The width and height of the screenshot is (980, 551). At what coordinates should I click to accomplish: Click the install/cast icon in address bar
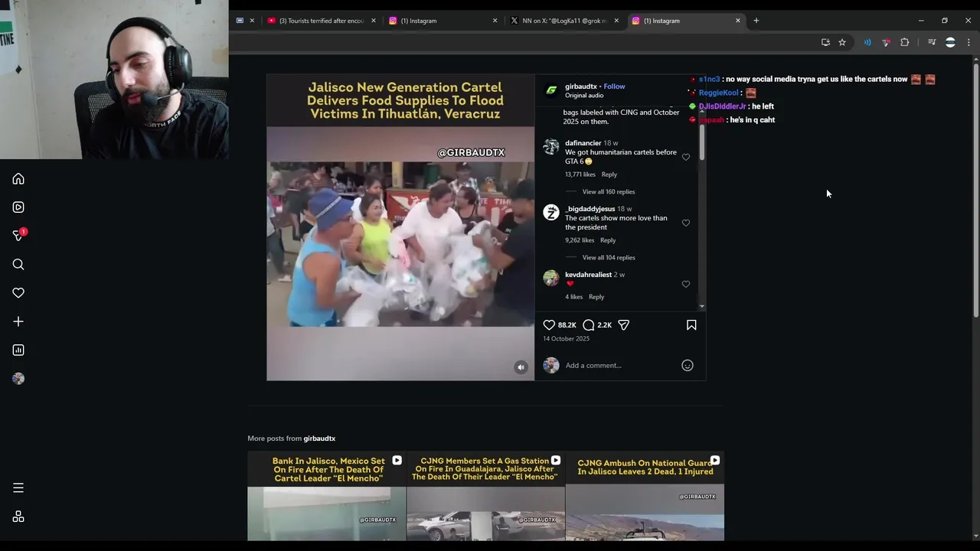coord(825,42)
